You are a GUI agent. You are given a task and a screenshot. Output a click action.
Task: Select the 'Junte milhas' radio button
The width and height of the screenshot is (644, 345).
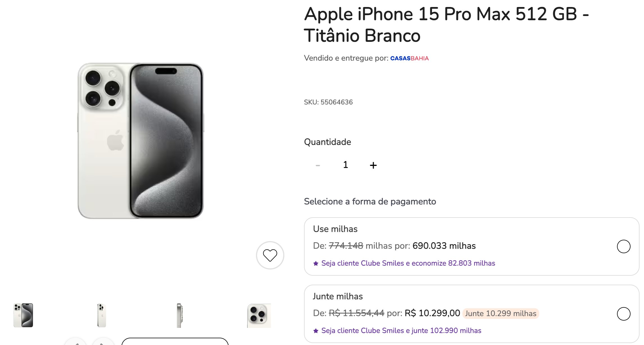pyautogui.click(x=623, y=314)
